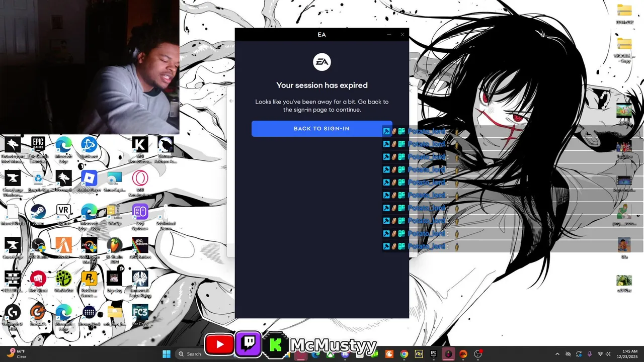Open the Marvel Rivals desktop shortcut

(x=13, y=215)
